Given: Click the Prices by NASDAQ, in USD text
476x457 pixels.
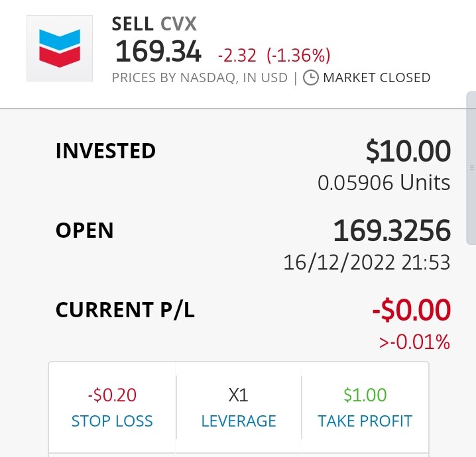Looking at the screenshot, I should point(200,78).
